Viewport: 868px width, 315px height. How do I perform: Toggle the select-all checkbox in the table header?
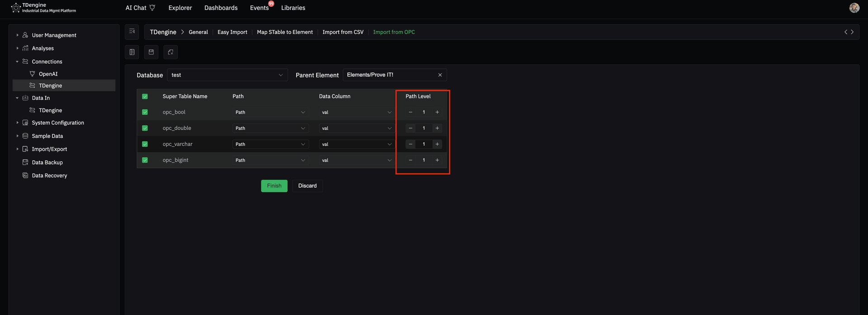pyautogui.click(x=145, y=96)
